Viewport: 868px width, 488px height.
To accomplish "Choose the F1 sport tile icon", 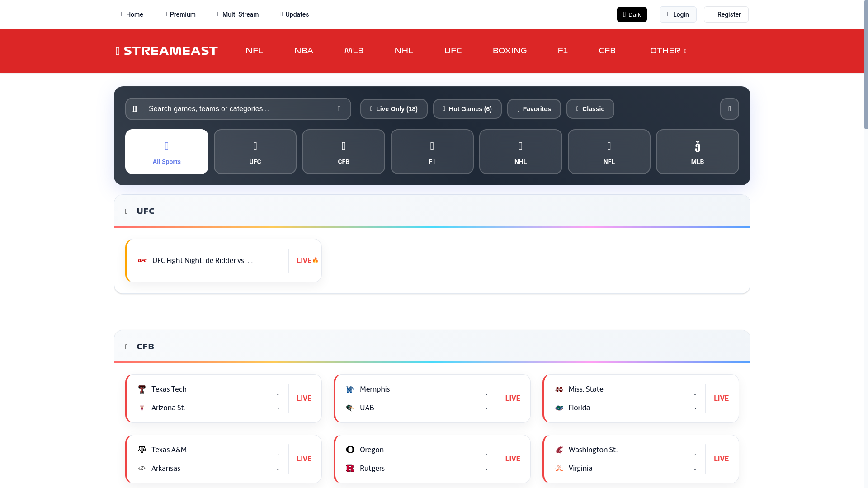I will point(432,146).
